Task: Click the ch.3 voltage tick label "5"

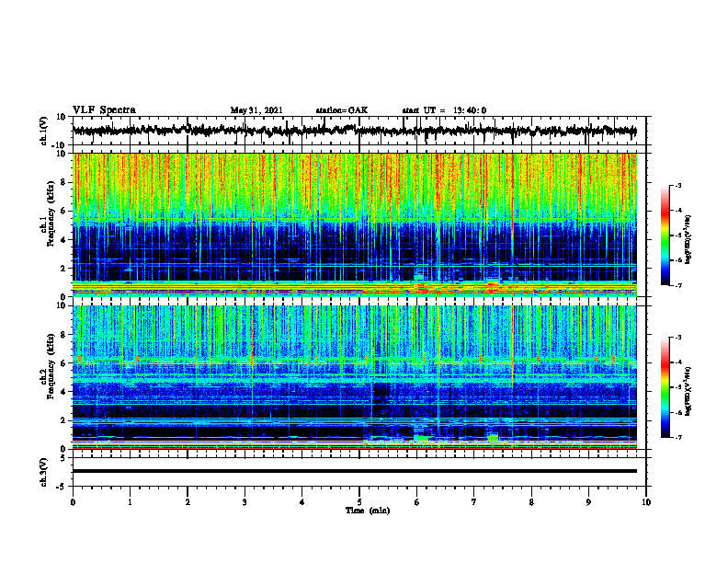Action: click(x=63, y=458)
